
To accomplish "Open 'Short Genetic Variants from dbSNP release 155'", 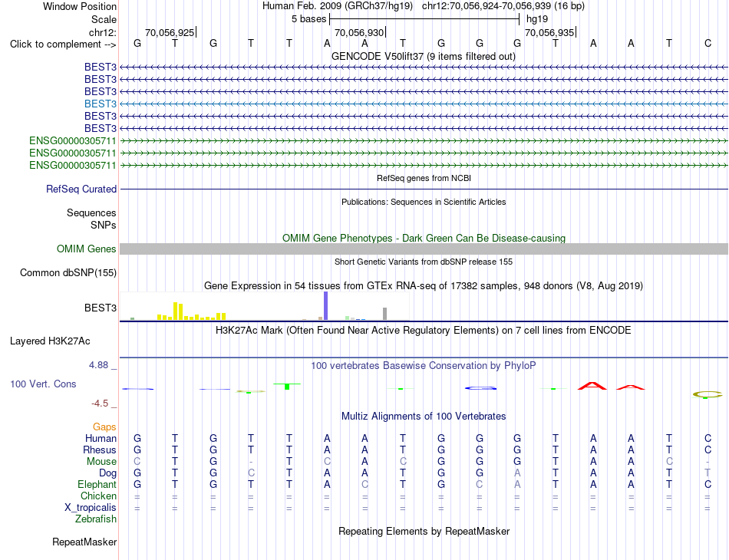I will 424,262.
